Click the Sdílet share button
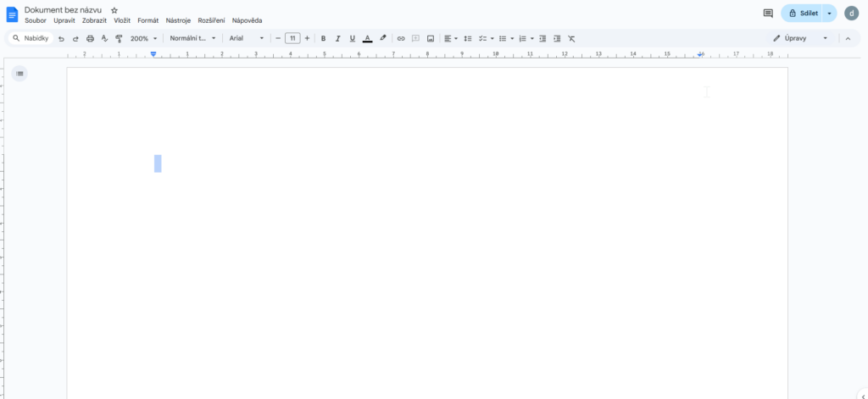The height and width of the screenshot is (399, 868). (802, 14)
